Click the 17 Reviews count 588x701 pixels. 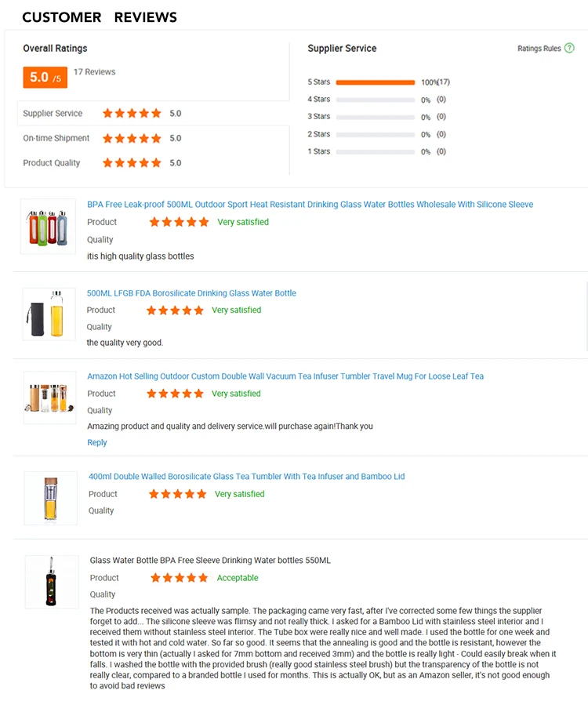94,72
